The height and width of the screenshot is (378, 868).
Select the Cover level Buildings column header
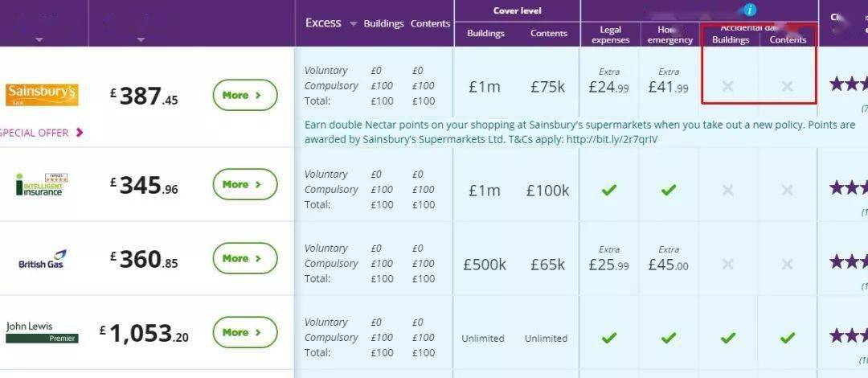click(x=486, y=34)
